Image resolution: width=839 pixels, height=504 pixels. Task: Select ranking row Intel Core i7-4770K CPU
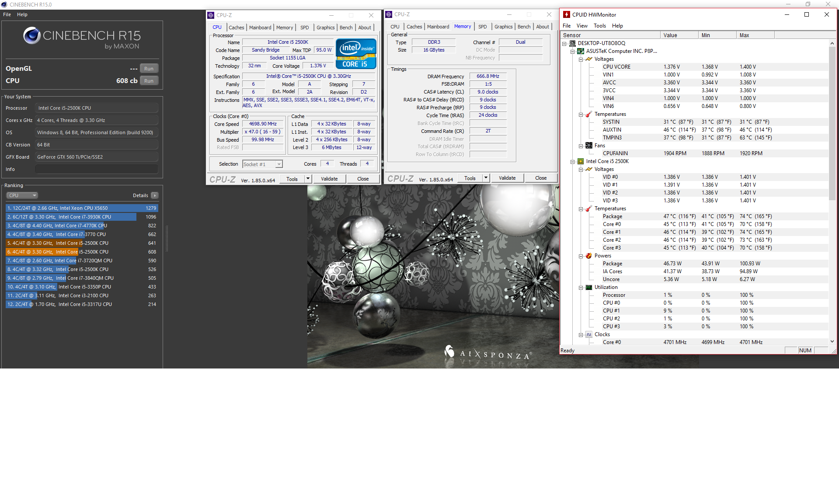[82, 226]
